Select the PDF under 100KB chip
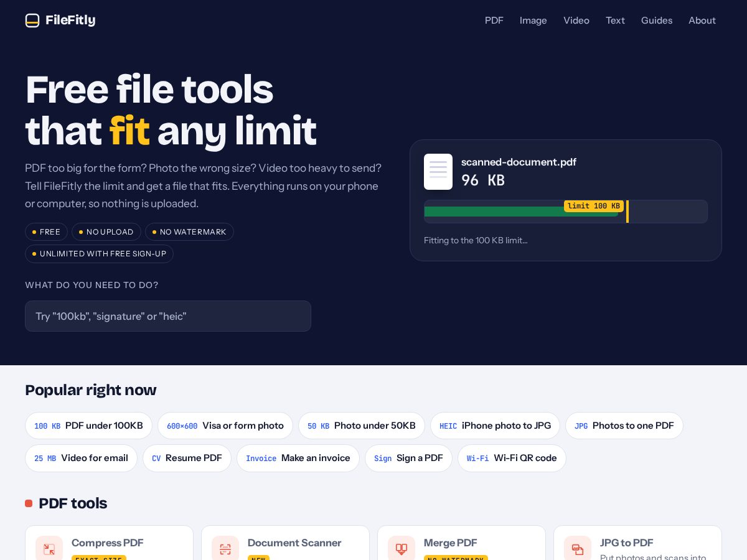 click(88, 426)
